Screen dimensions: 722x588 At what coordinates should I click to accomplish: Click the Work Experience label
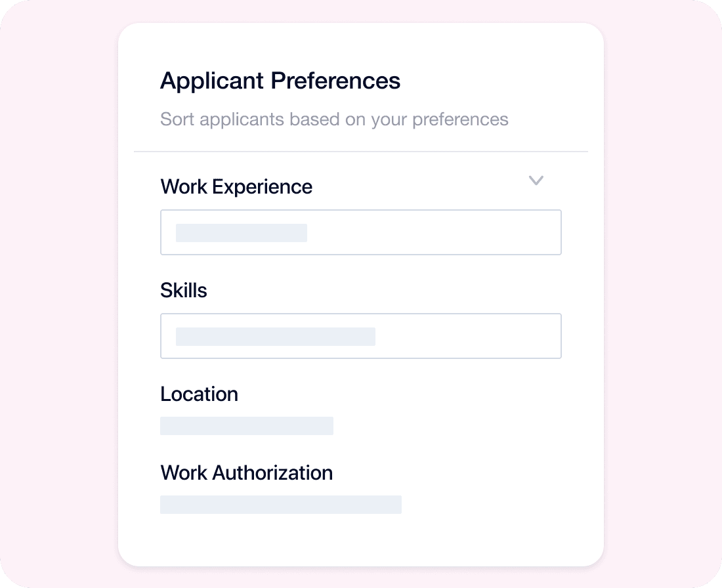click(236, 186)
